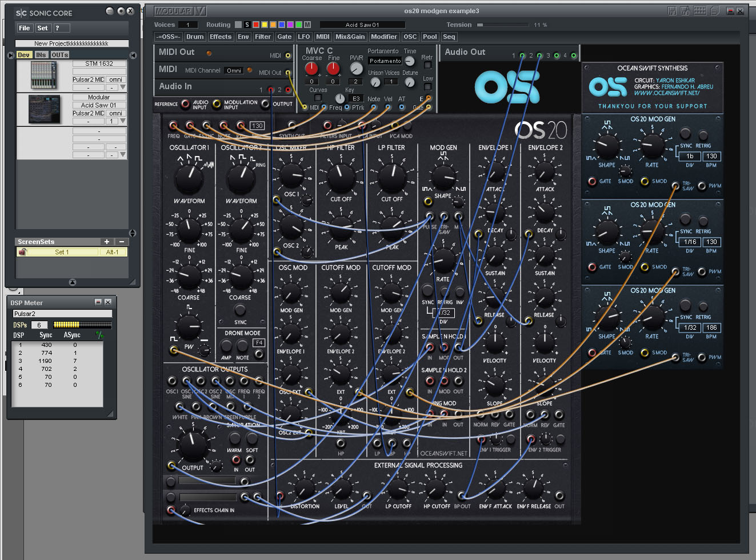Open the Portamento mode dropdown
The height and width of the screenshot is (560, 756).
pos(385,61)
